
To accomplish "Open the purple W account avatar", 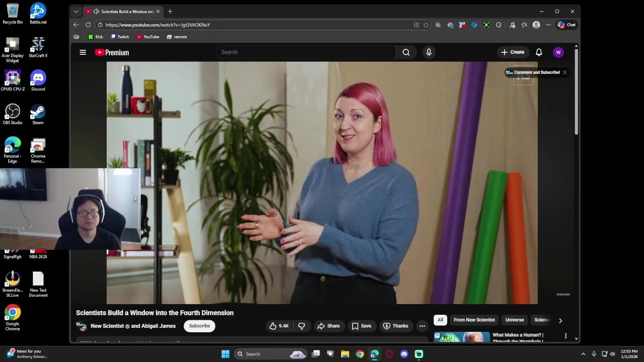I will 558,52.
